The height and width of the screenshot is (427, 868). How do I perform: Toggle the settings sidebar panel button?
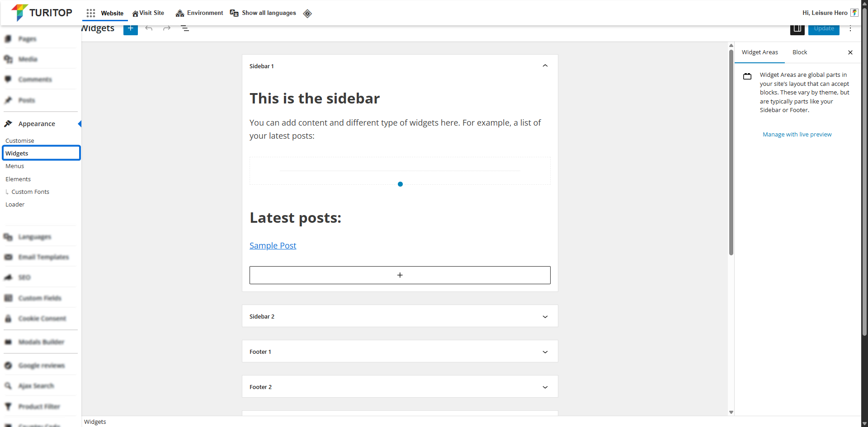click(797, 28)
